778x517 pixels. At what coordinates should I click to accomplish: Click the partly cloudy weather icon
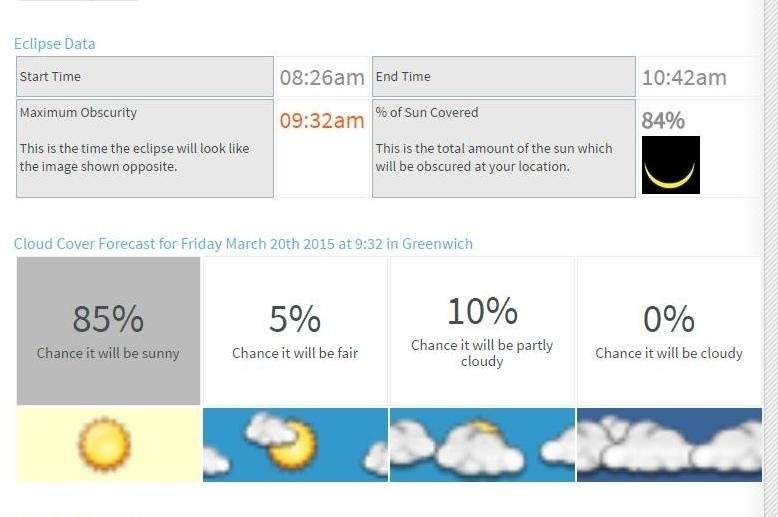[x=481, y=445]
